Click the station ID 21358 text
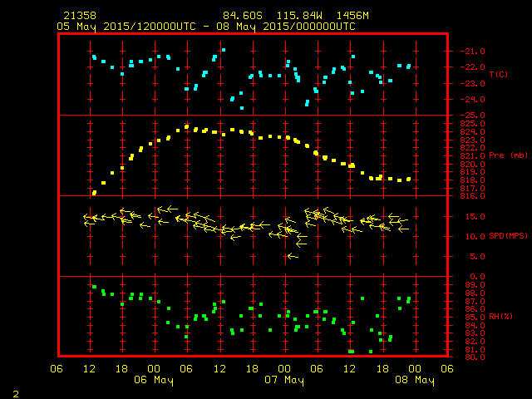The height and width of the screenshot is (399, 532). pyautogui.click(x=80, y=16)
